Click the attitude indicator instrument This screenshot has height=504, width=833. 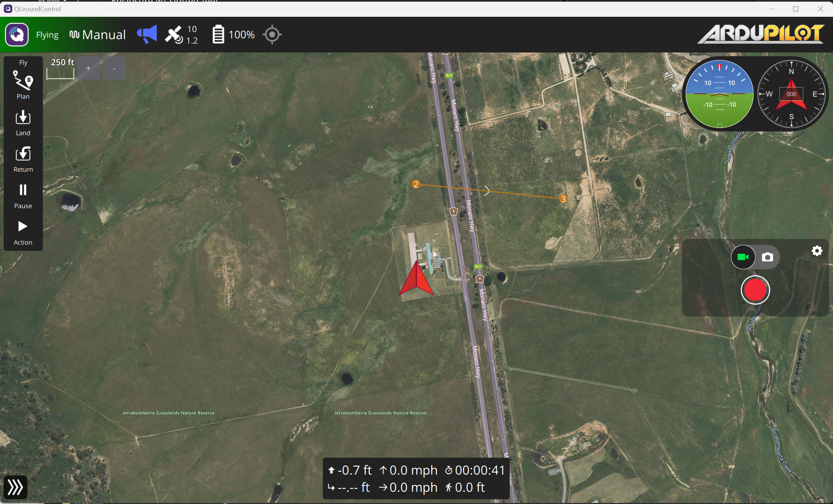click(x=719, y=94)
